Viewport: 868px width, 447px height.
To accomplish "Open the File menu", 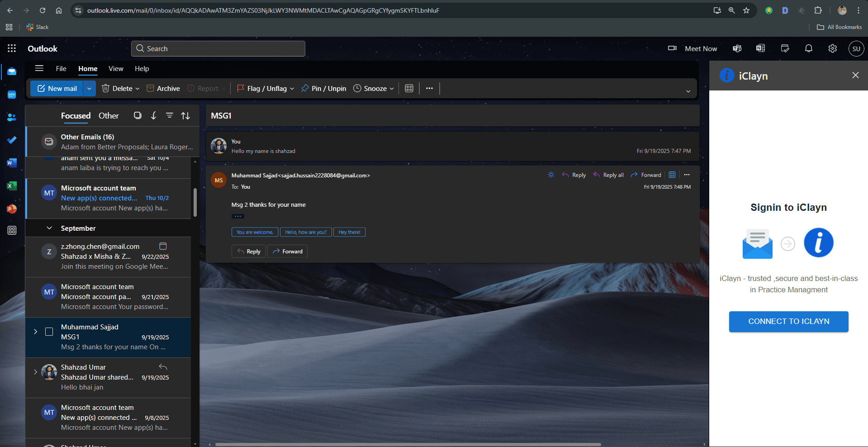I will pos(61,69).
